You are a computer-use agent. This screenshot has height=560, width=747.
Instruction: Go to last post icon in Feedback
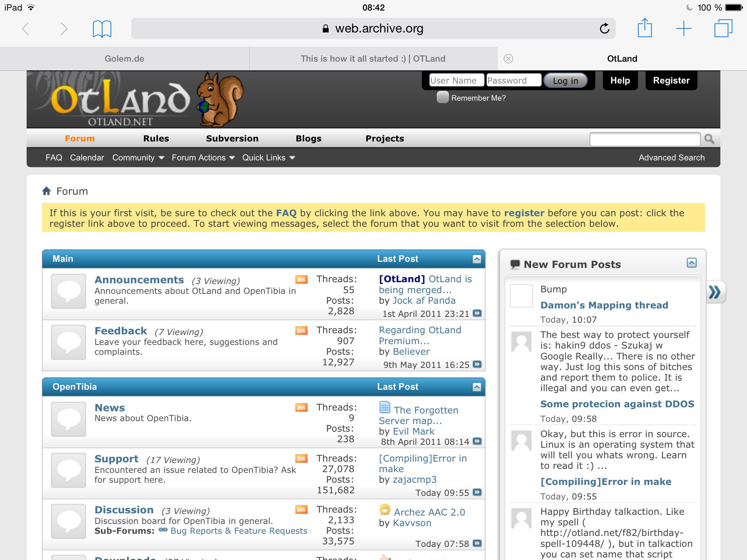(477, 364)
